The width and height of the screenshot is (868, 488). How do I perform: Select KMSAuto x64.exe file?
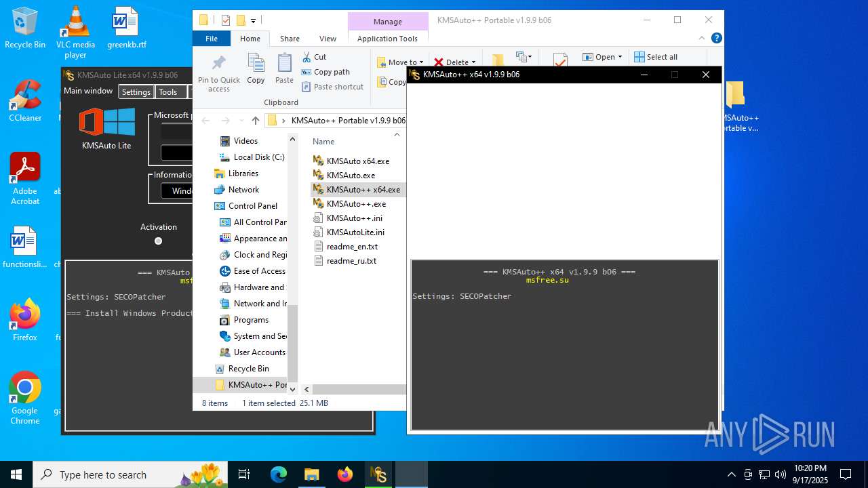pyautogui.click(x=357, y=161)
